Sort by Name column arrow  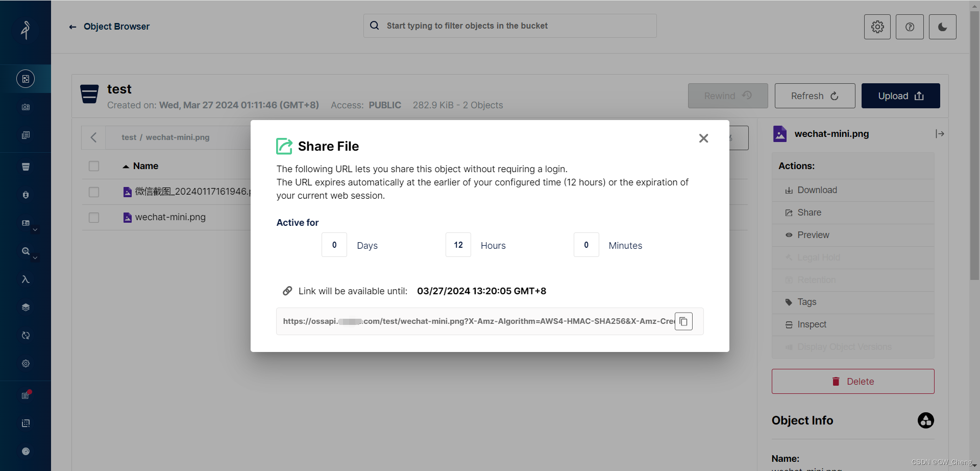point(126,167)
